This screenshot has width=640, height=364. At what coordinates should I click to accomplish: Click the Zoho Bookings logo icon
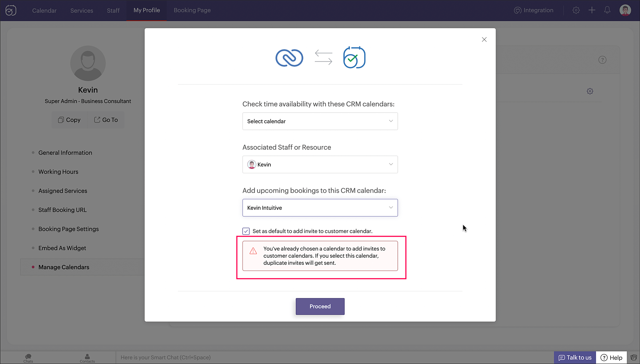click(11, 10)
